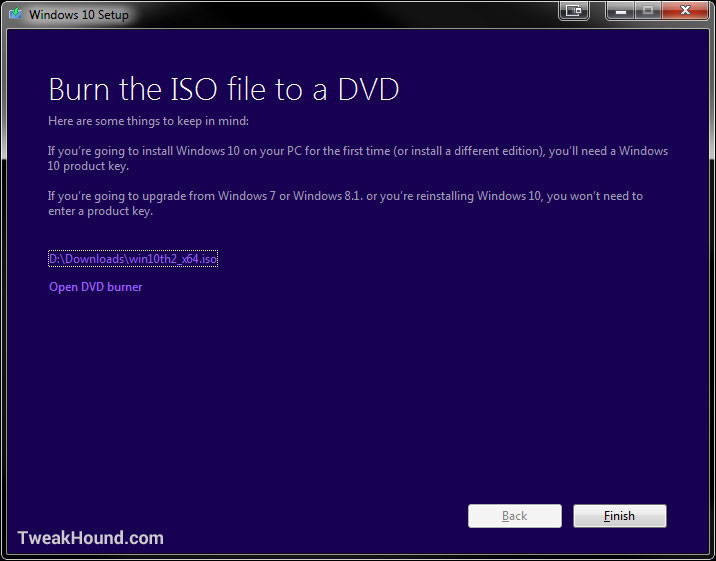
Task: Click the word "Burn" in the heading
Action: 79,89
